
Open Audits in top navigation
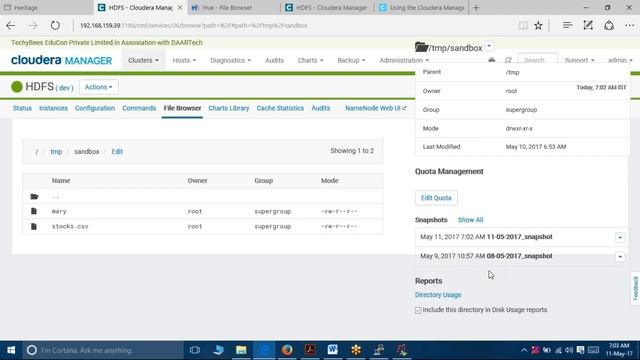tap(274, 60)
